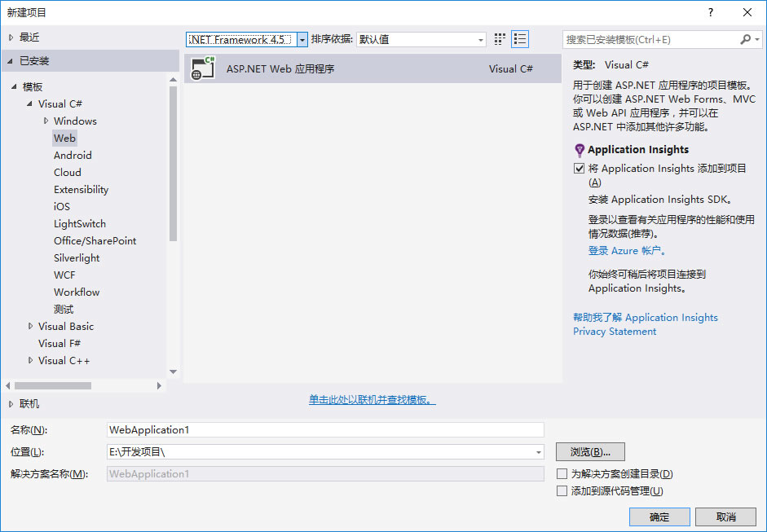Screen dimensions: 767x532
Task: Collapse the Installed section
Action: [11, 61]
